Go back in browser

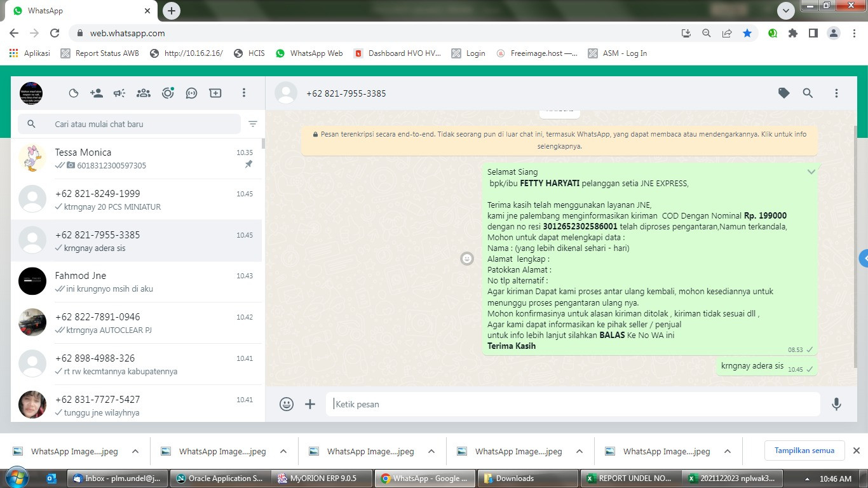point(14,33)
